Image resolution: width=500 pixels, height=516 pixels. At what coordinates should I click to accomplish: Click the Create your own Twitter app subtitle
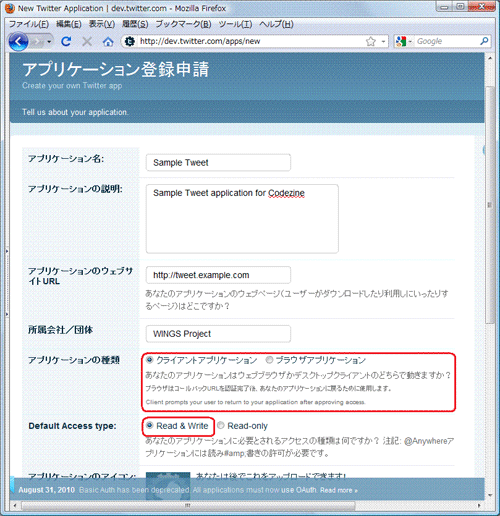(72, 86)
